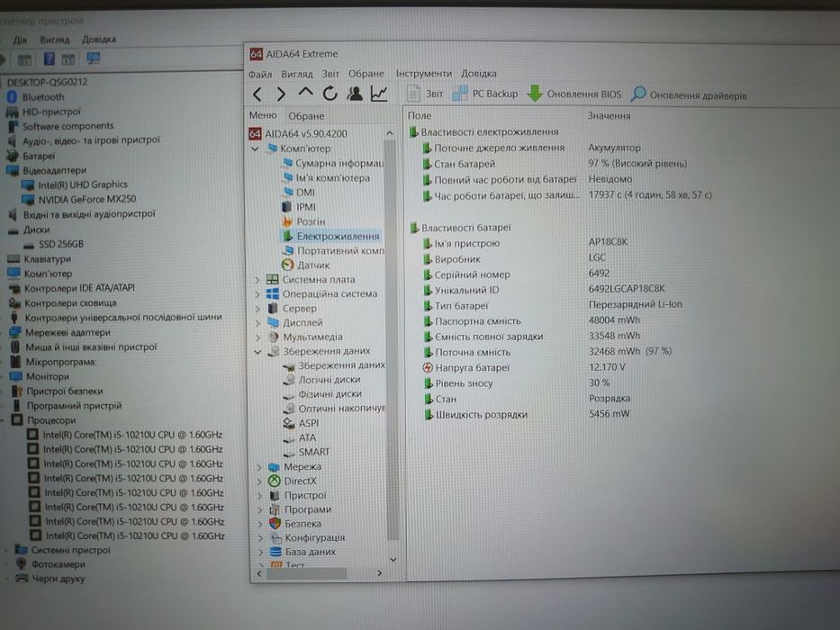This screenshot has width=840, height=630.
Task: Select Оптичні накопичувачі tree item
Action: (x=335, y=409)
